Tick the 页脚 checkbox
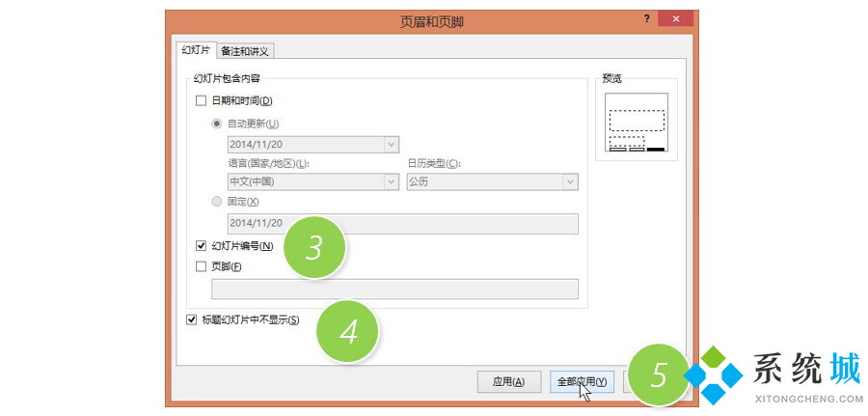The height and width of the screenshot is (416, 868). tap(201, 266)
